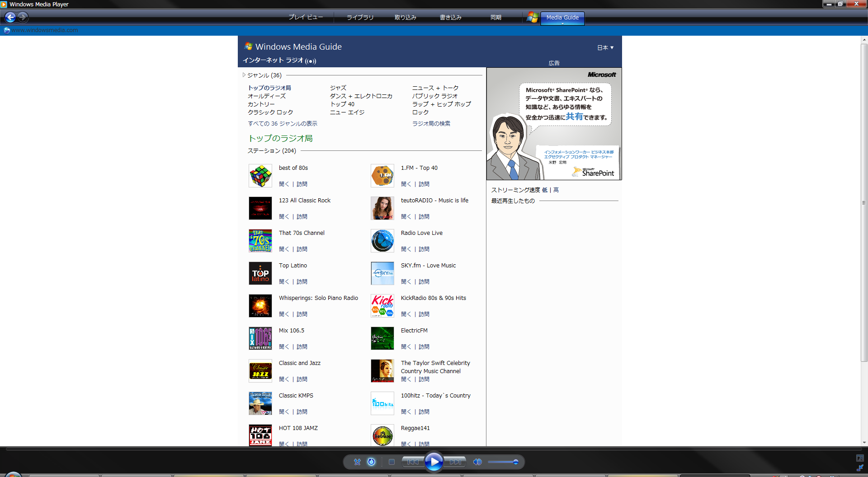This screenshot has height=477, width=868.
Task: Open the ニュース + トーク genre link
Action: click(435, 88)
